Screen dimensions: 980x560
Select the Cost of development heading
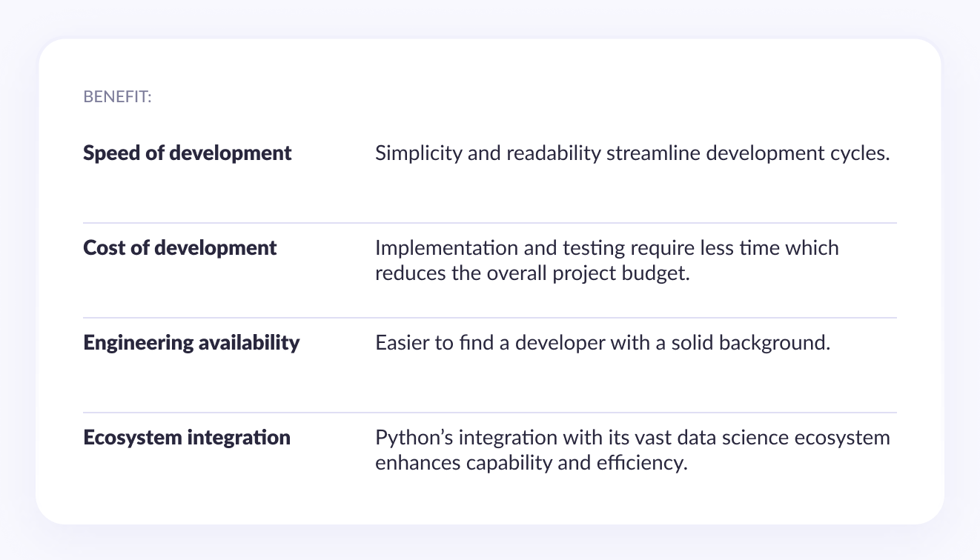pyautogui.click(x=180, y=247)
